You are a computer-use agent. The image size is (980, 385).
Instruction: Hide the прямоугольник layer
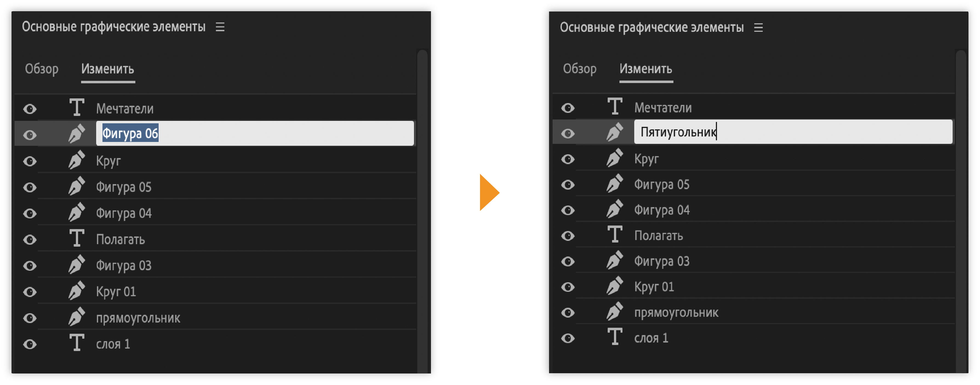(x=30, y=318)
